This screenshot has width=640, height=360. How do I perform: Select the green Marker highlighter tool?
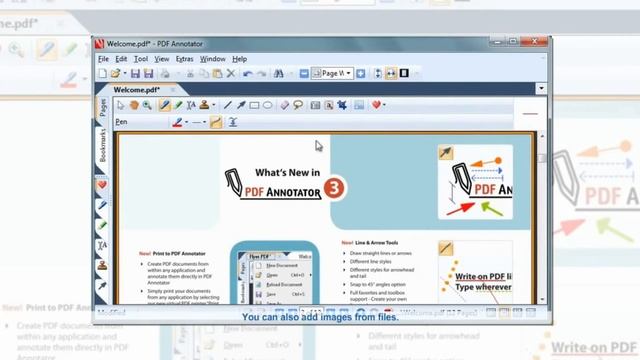tap(178, 105)
